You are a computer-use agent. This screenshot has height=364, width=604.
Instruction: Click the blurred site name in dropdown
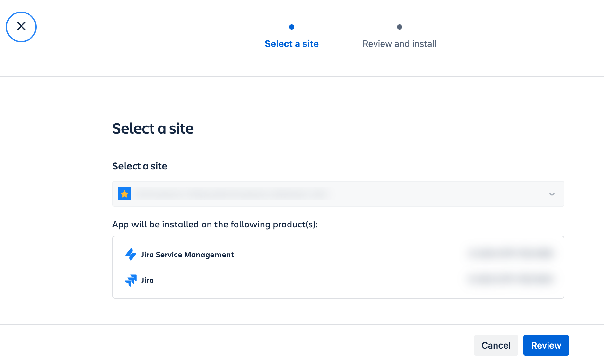pyautogui.click(x=232, y=194)
